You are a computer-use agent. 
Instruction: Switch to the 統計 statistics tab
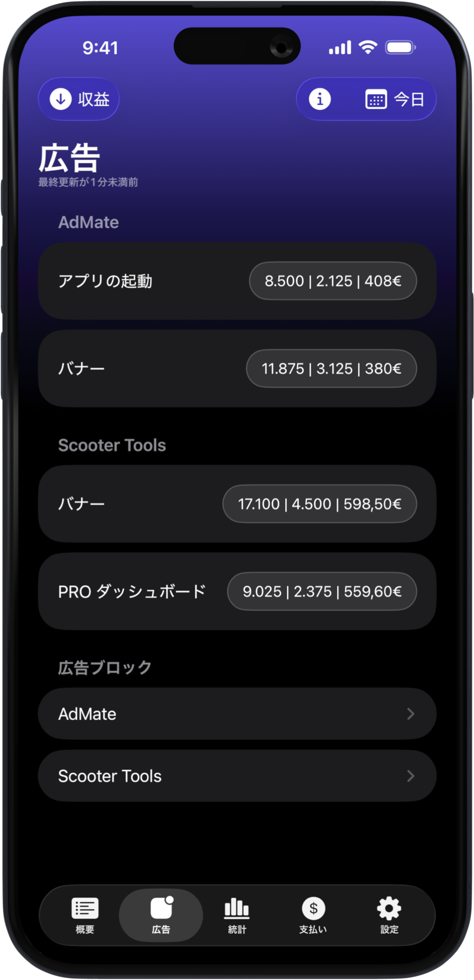237,915
